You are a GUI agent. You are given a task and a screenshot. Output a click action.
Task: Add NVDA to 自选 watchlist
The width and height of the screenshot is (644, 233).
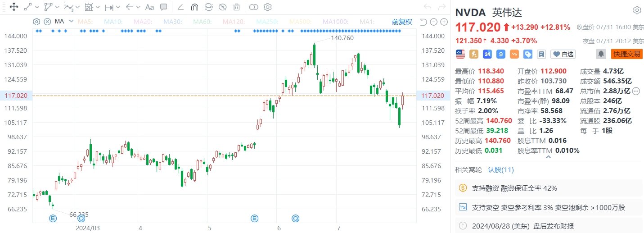tap(563, 54)
